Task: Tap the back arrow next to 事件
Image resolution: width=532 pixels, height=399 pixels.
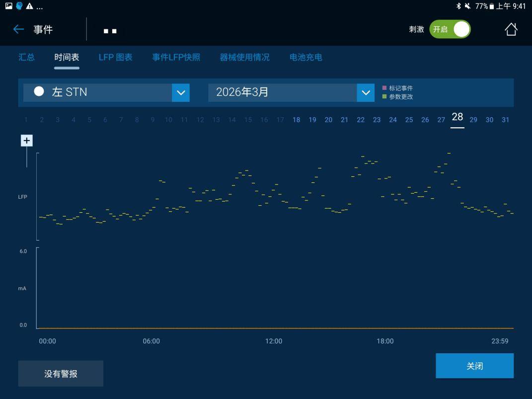Action: coord(18,29)
